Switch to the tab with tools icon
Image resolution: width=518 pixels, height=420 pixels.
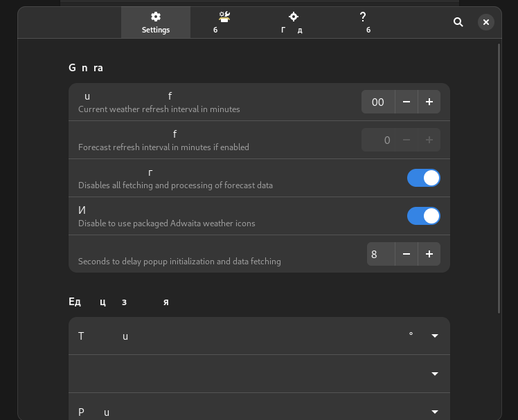pos(224,23)
